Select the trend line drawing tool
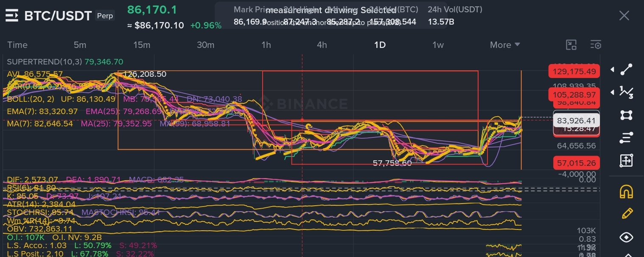This screenshot has width=644, height=257. tap(627, 70)
